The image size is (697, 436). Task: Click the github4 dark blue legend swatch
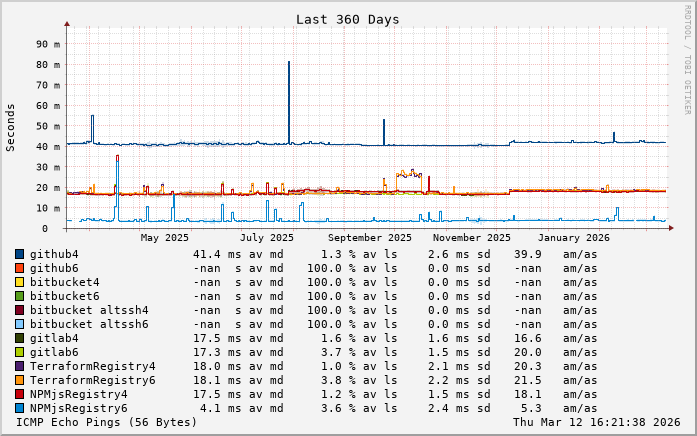pos(19,254)
